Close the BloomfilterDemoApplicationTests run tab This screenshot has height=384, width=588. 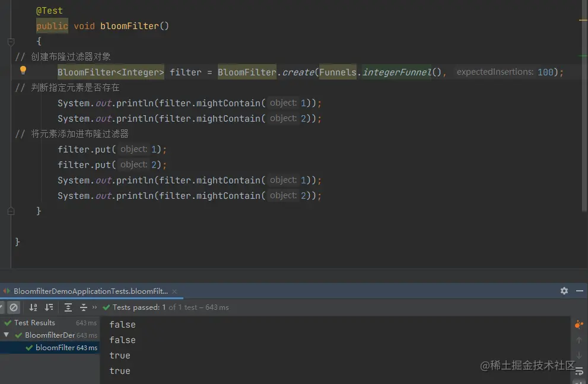coord(174,291)
